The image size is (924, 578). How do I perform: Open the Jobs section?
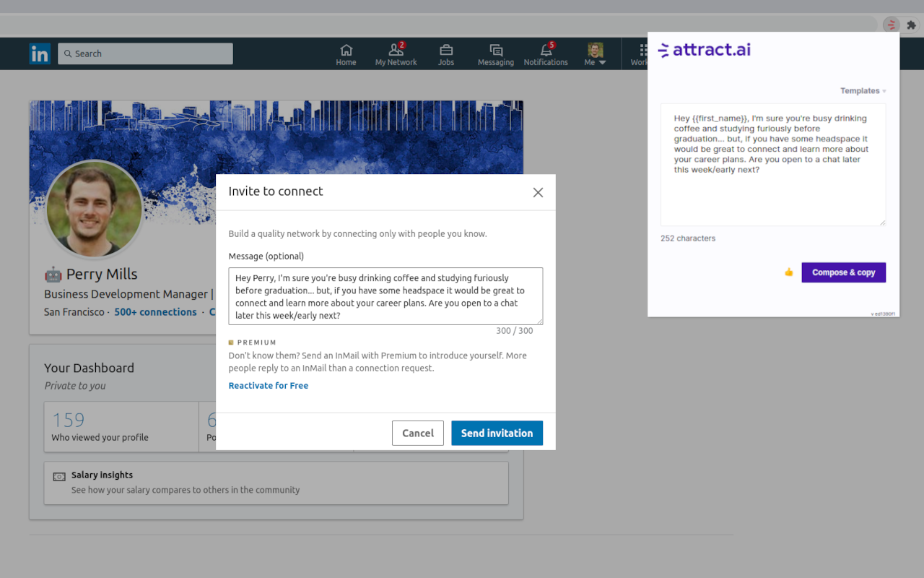[445, 53]
